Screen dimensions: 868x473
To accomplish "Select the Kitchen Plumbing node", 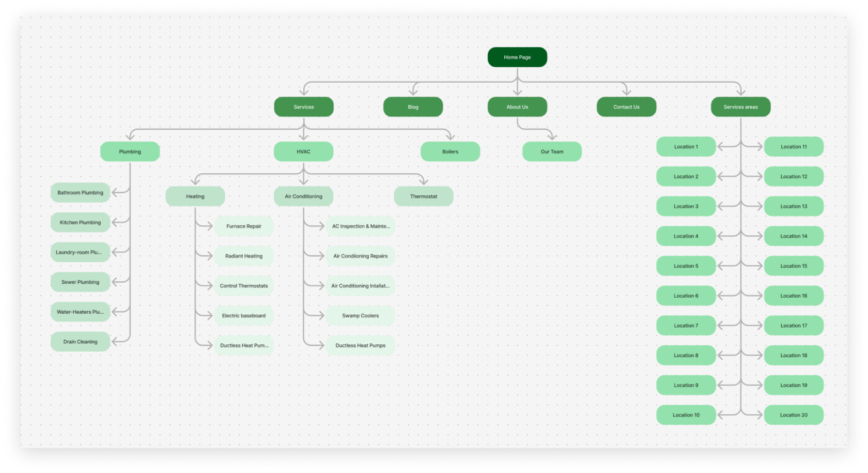I will coord(80,222).
